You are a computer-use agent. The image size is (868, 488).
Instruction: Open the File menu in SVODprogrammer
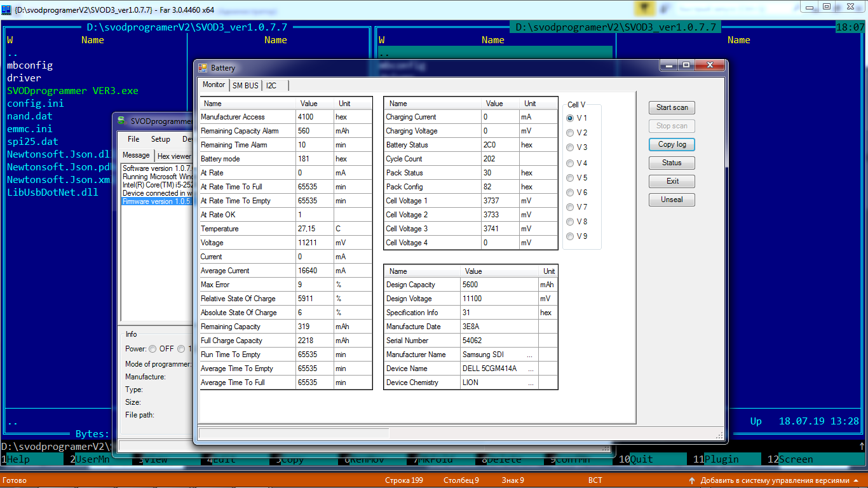pyautogui.click(x=133, y=139)
